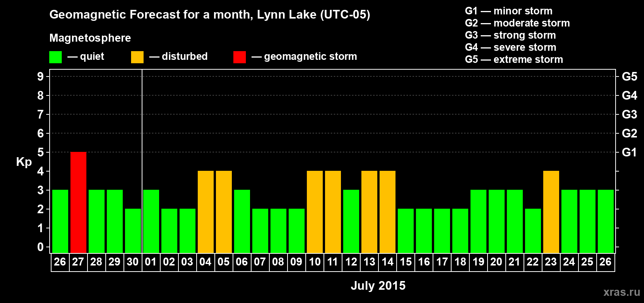Click the orange bar above date 11
Screen dimensions: 644x303
pyautogui.click(x=333, y=212)
